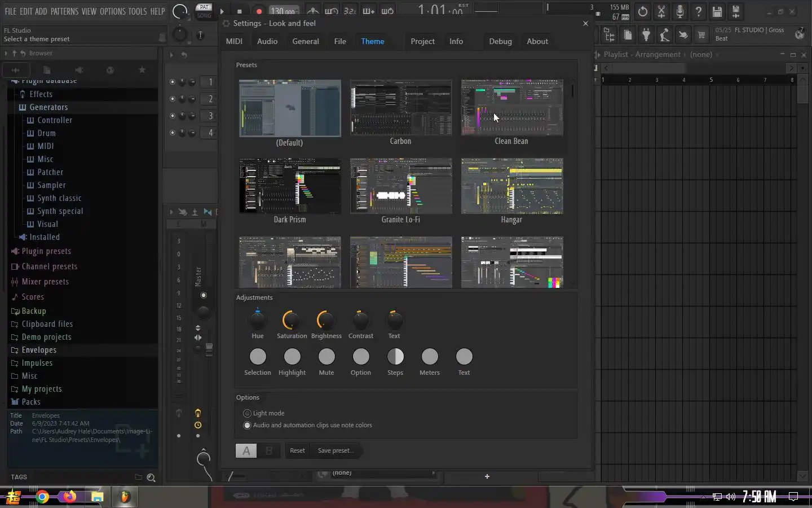Screen dimensions: 812x508
Task: Select the Dark Prism theme preset
Action: pyautogui.click(x=290, y=186)
